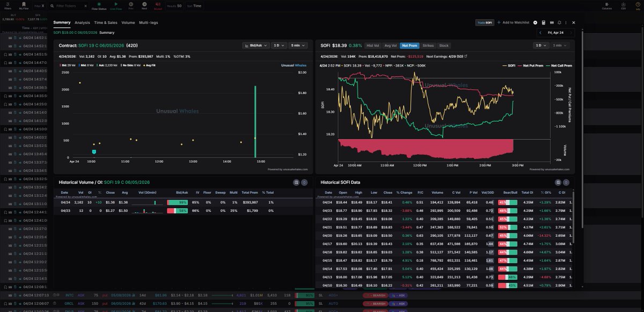Screen dimensions: 644x312
Task: Close the SOFI contract summary panel
Action: pyautogui.click(x=574, y=23)
